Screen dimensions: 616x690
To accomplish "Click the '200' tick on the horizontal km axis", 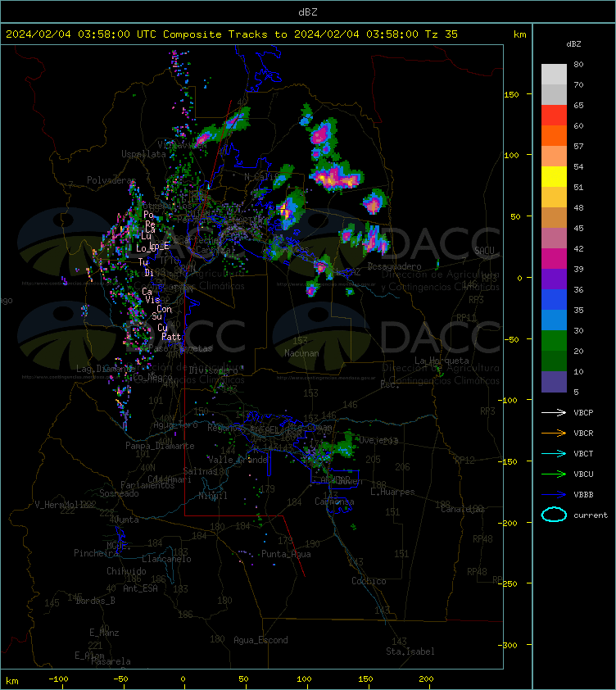I will point(426,679).
